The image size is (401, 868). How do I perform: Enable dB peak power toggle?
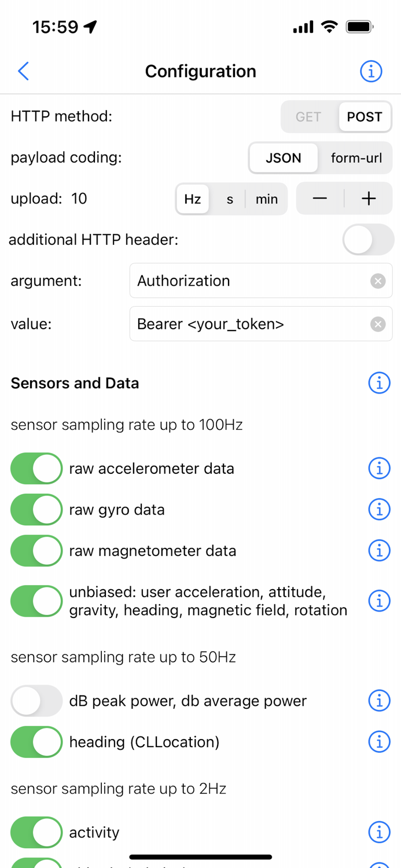click(36, 701)
